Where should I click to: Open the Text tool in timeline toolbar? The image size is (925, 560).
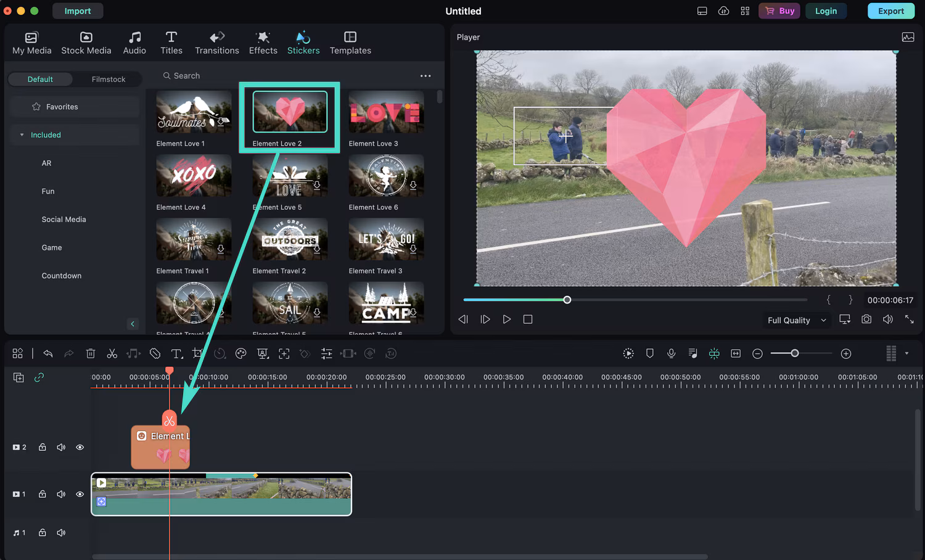[x=176, y=353]
